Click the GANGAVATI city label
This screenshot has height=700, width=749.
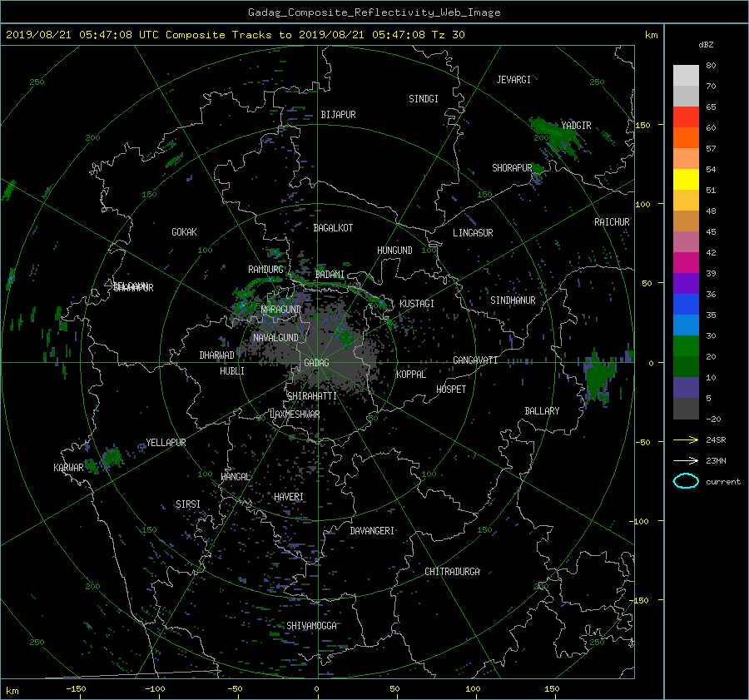click(475, 360)
